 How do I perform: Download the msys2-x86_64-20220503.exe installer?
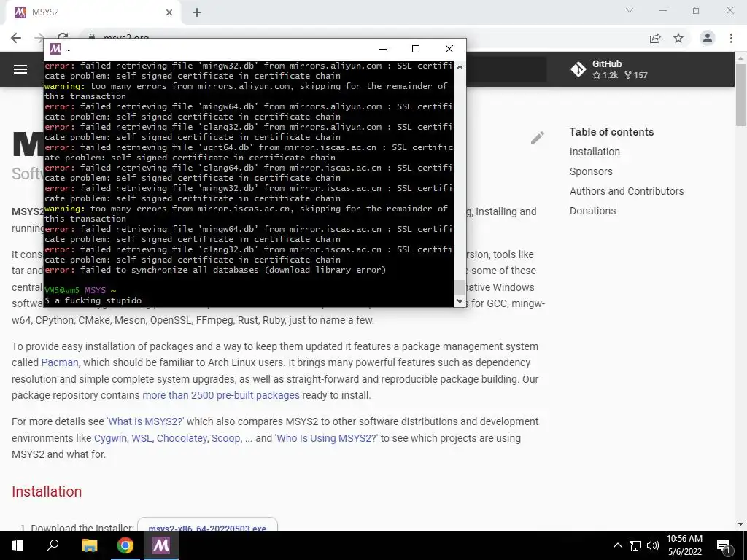[207, 526]
